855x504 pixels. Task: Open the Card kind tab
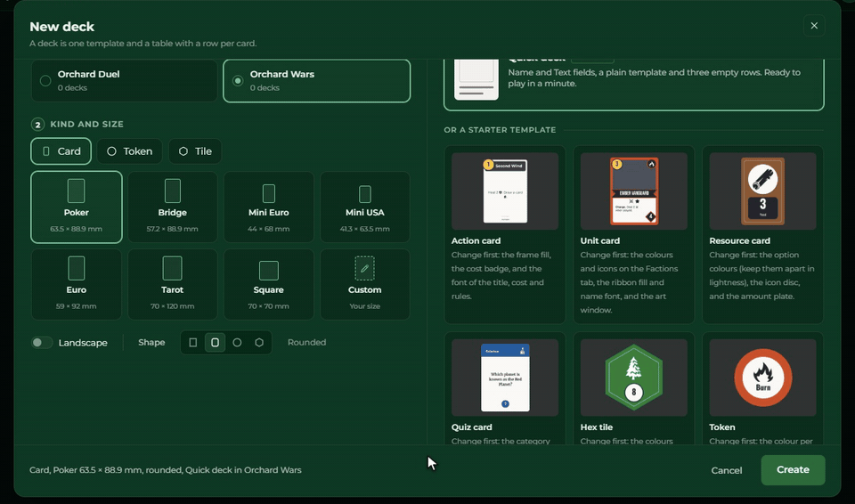pyautogui.click(x=61, y=151)
